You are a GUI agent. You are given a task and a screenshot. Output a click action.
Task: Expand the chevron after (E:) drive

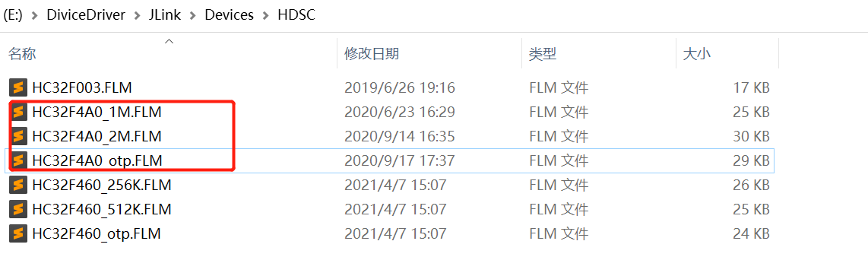35,15
